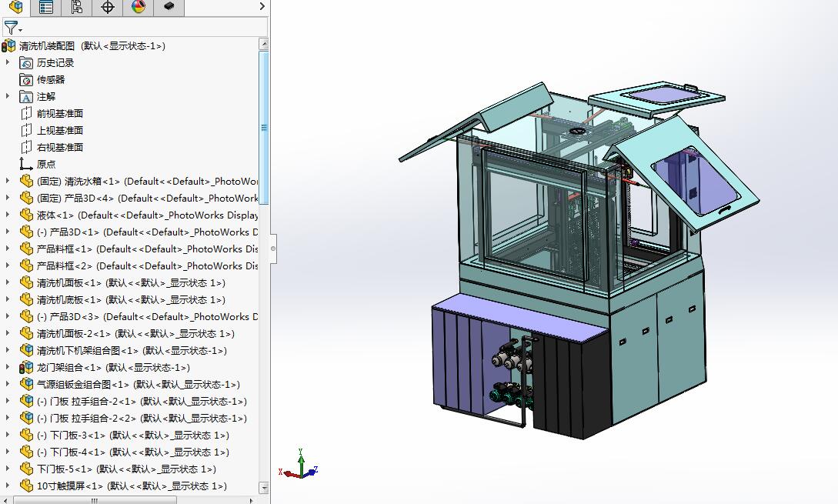The image size is (838, 504).
Task: Click the 门板 拉手组合-2<2> subassembly icon
Action: [26, 418]
